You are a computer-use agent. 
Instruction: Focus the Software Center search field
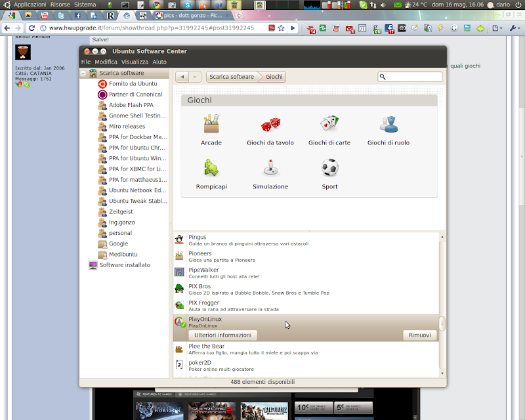tap(409, 77)
